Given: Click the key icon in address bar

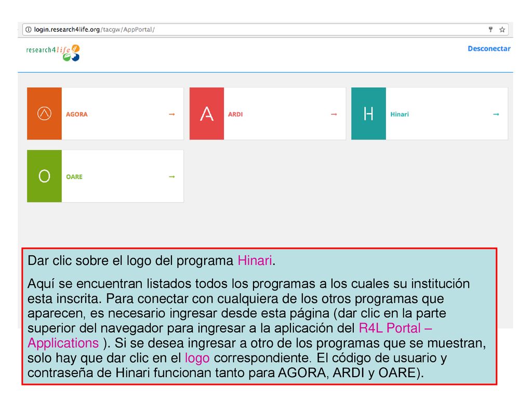Looking at the screenshot, I should [490, 30].
